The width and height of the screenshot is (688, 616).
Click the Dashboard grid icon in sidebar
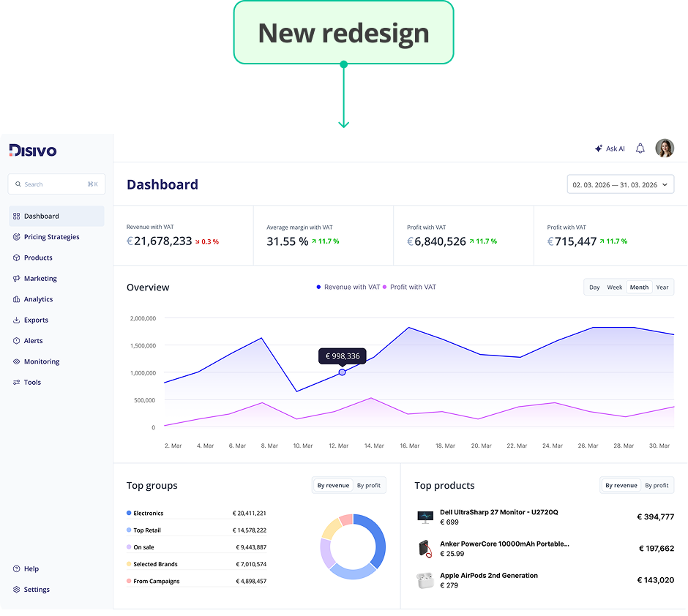(16, 216)
